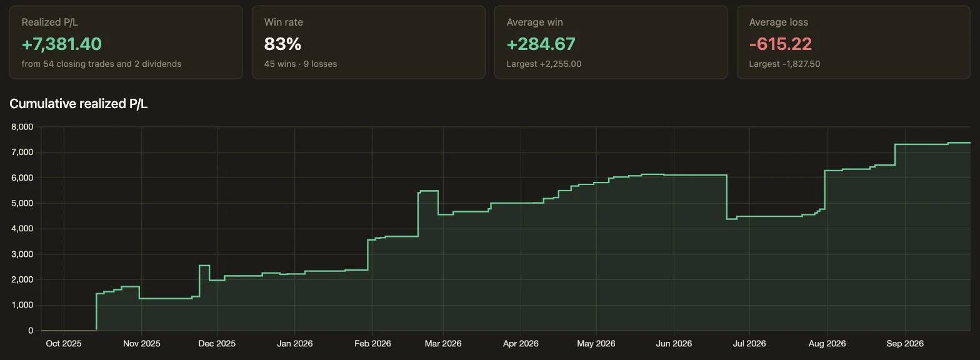Click the Win rate value 83%
The image size is (980, 360).
click(282, 44)
